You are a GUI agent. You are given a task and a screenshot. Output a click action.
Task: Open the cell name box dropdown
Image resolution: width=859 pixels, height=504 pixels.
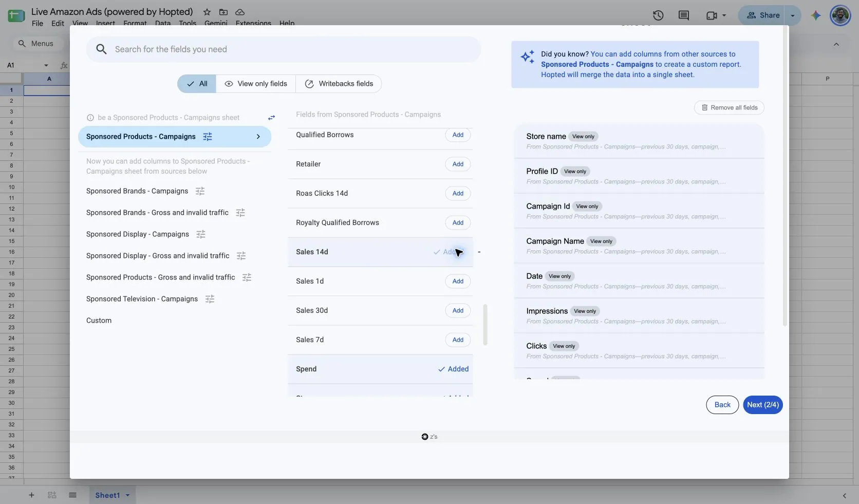coord(46,65)
